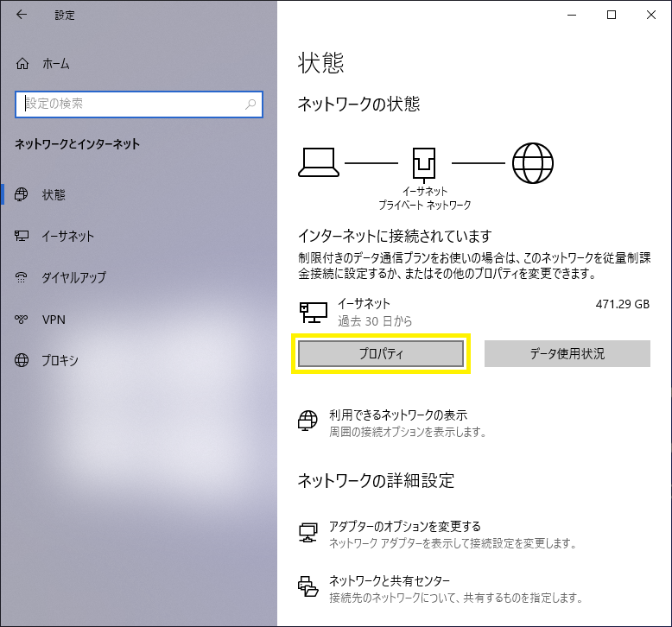Focus the 設定の検索 search field
Viewport: 672px width, 627px height.
click(138, 104)
